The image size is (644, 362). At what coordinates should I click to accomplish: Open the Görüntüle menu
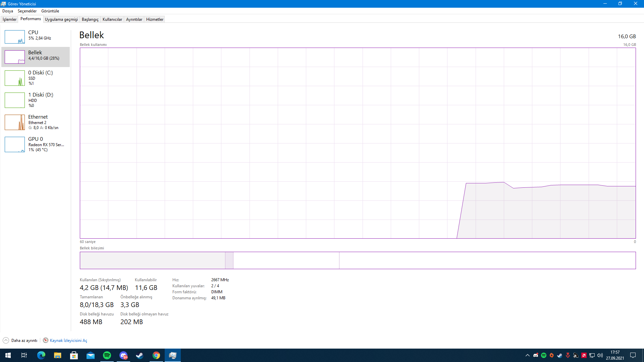(x=50, y=11)
